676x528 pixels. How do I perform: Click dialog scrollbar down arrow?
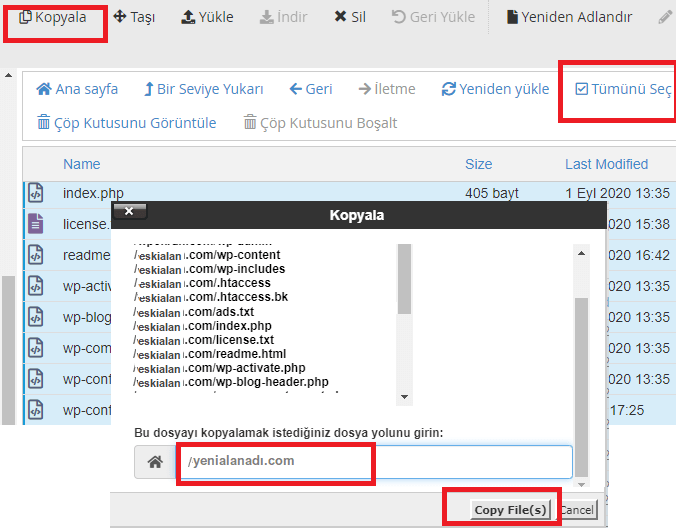582,484
